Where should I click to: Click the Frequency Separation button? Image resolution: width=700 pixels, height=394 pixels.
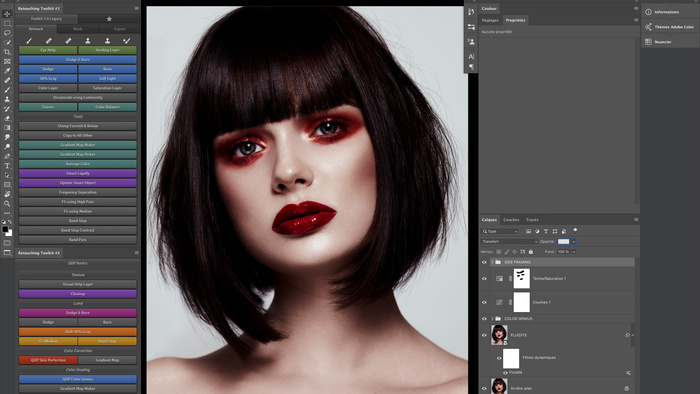tap(78, 192)
